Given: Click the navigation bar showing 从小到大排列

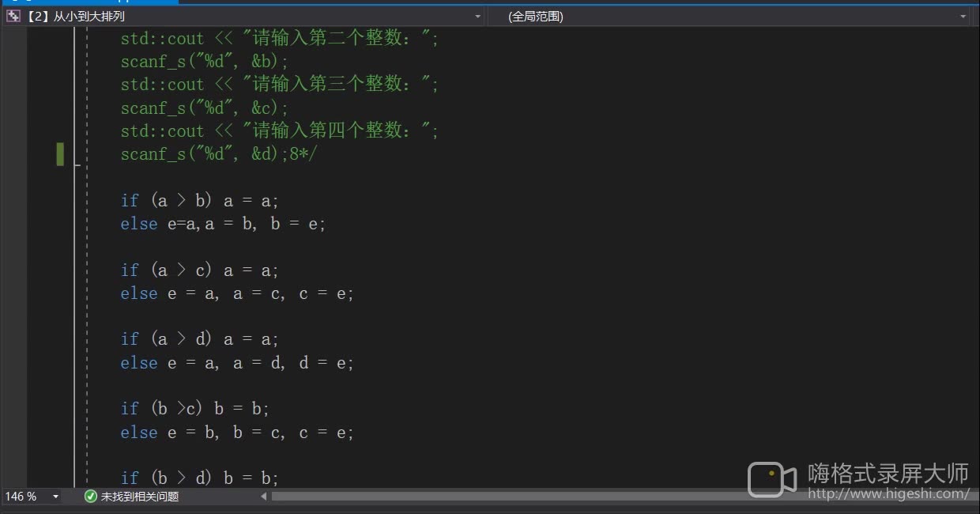Looking at the screenshot, I should (x=79, y=16).
